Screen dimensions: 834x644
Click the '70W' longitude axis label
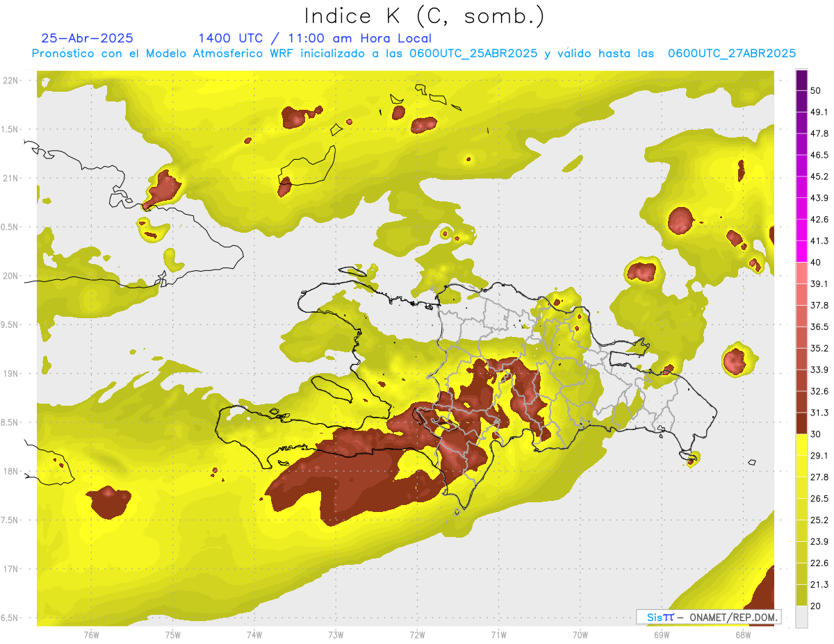pos(580,634)
